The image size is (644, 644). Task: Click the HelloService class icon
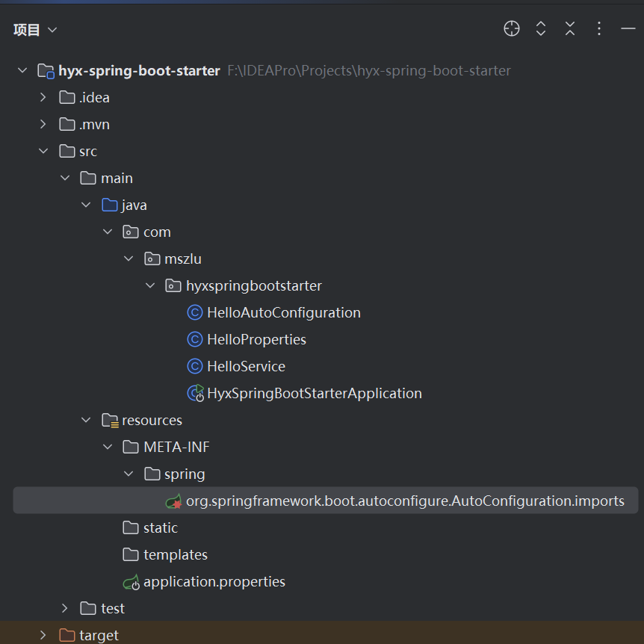195,366
